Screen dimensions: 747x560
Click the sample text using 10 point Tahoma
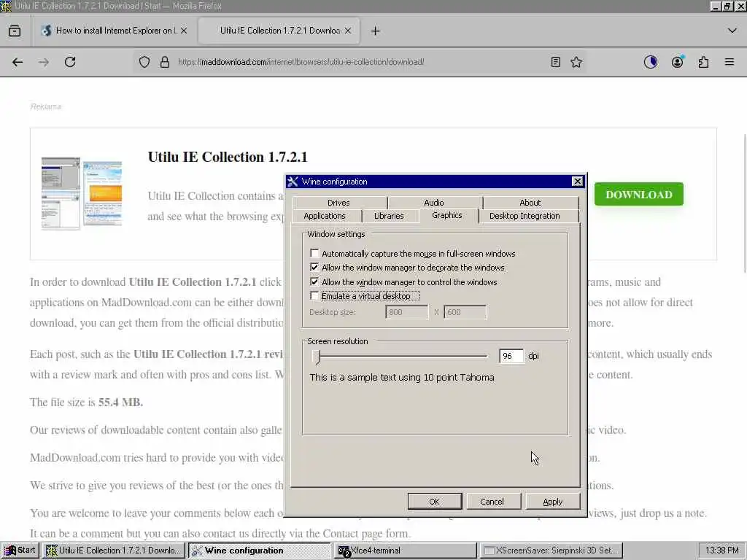point(402,378)
